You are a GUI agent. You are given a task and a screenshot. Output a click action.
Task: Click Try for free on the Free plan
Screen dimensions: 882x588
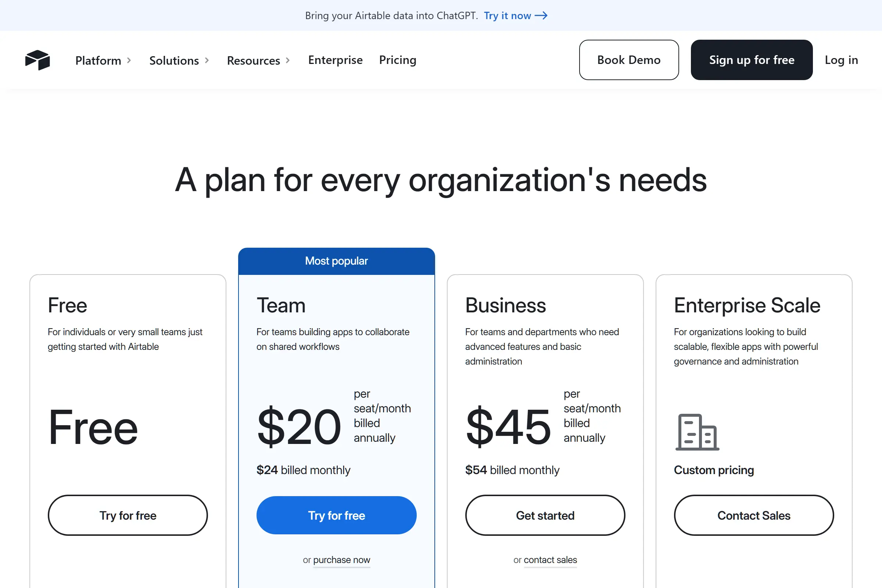coord(128,515)
